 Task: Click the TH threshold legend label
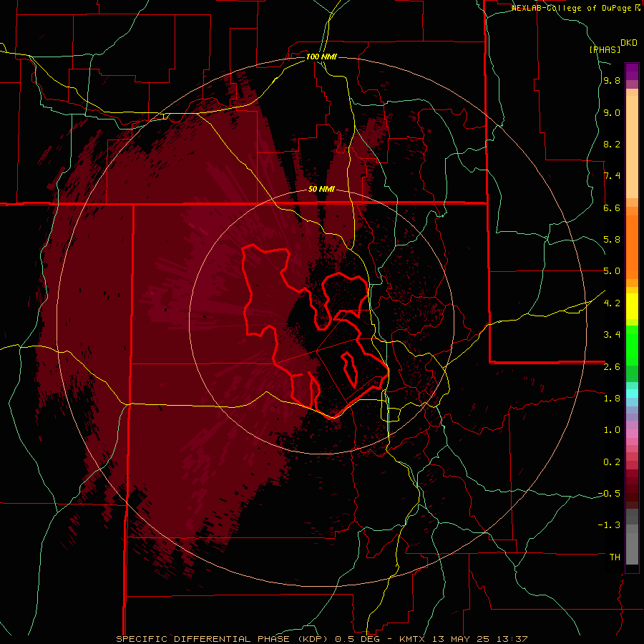615,557
